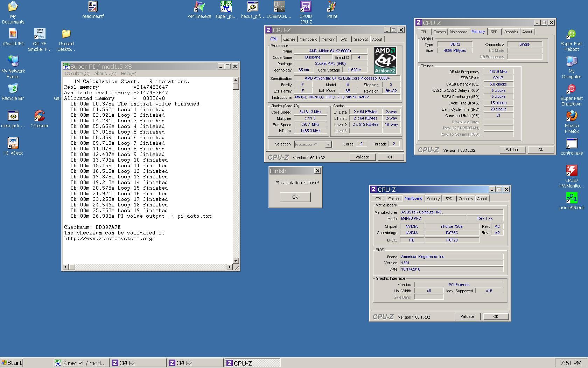Activate Super PI taskbar button
588x368 pixels.
[81, 363]
